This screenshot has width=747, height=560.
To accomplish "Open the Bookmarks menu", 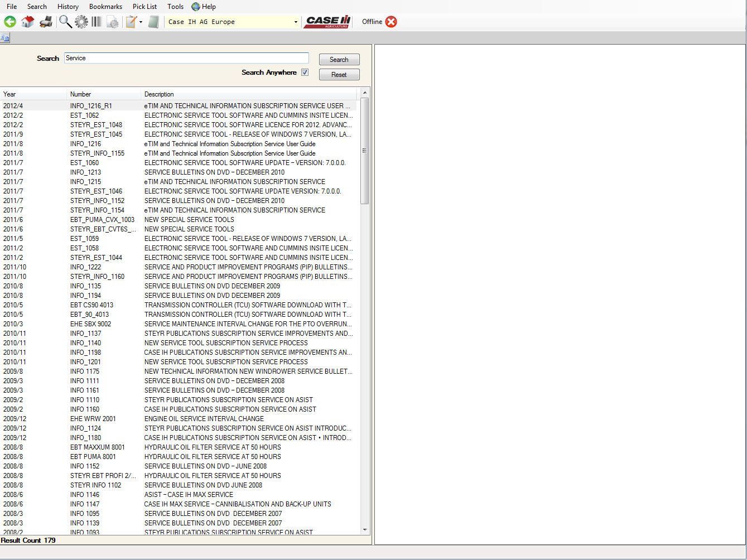I will (105, 7).
